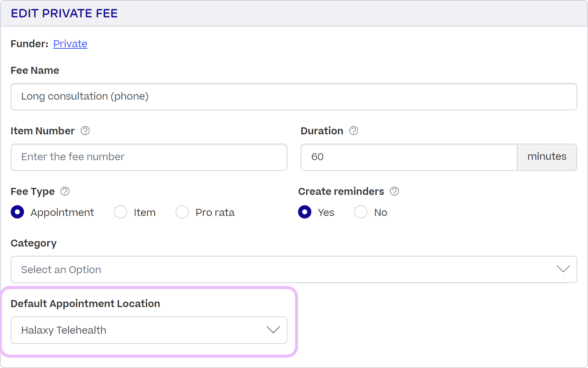Viewport: 588px width, 368px height.
Task: Select the Item fee type radio
Action: tap(121, 212)
